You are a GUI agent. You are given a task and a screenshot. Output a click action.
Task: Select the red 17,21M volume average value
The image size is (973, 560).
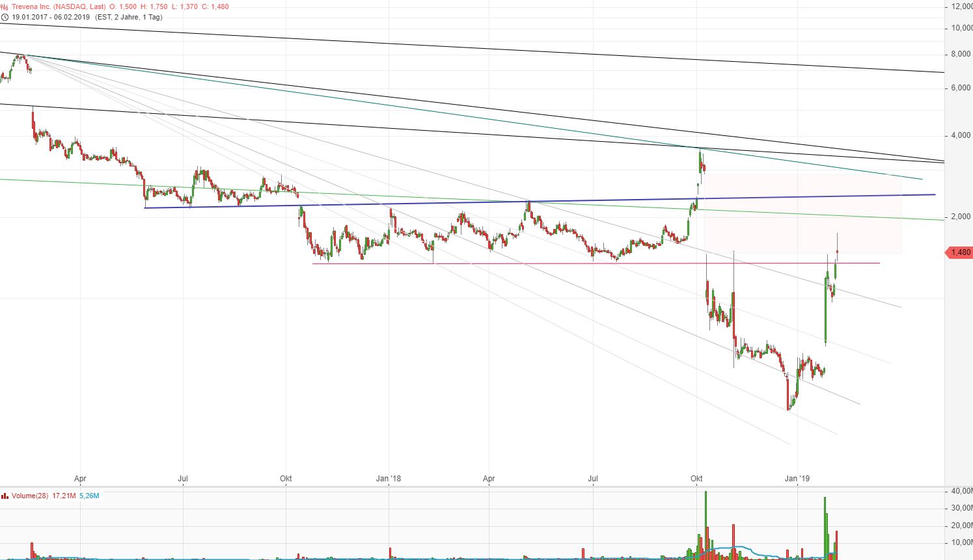[65, 496]
